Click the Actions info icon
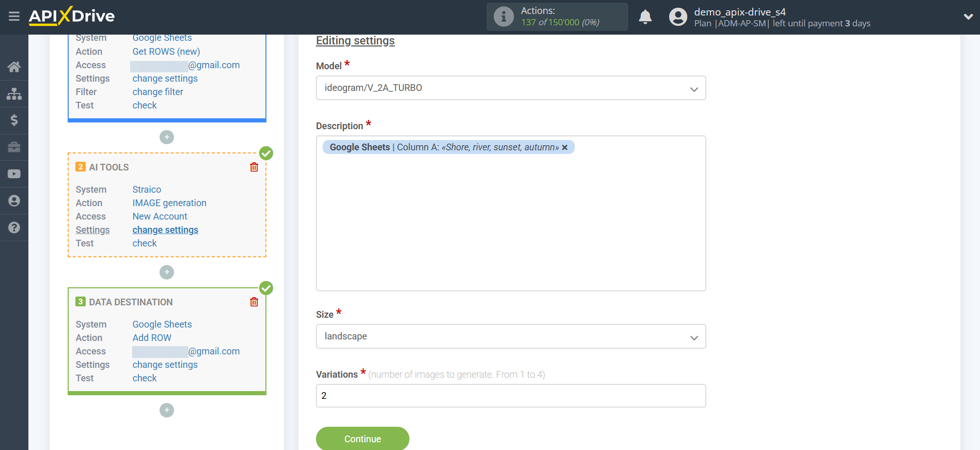980x450 pixels. point(503,17)
